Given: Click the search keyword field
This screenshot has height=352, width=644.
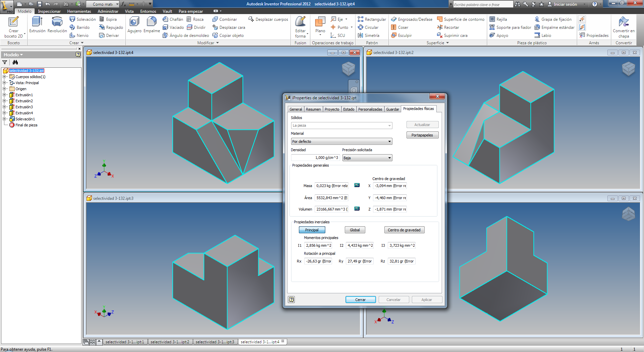Looking at the screenshot, I should point(483,4).
